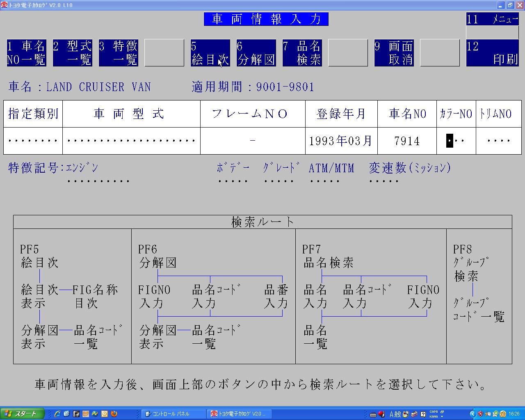
Task: Click the system clock showing 16:26
Action: click(514, 414)
